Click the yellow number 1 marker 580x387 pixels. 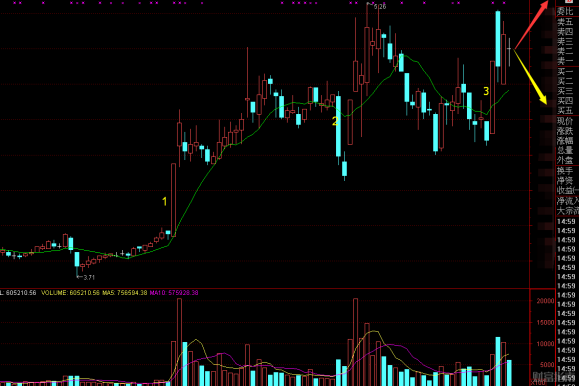point(165,202)
